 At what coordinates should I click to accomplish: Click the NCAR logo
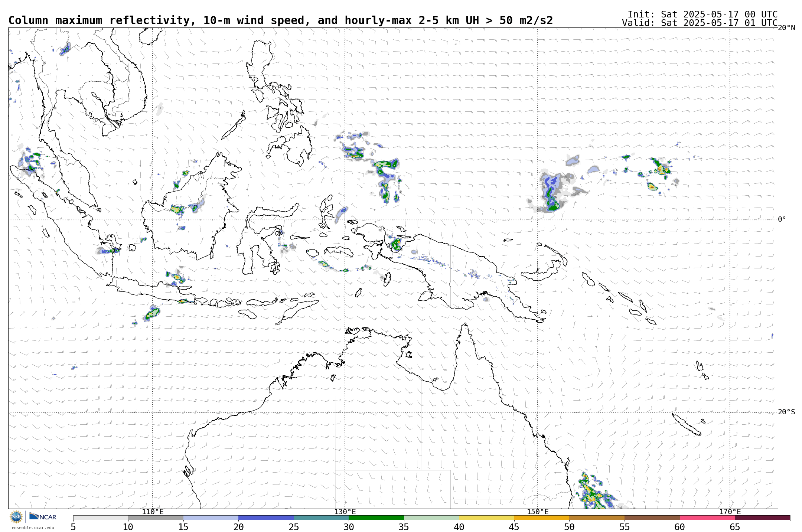pos(43,516)
